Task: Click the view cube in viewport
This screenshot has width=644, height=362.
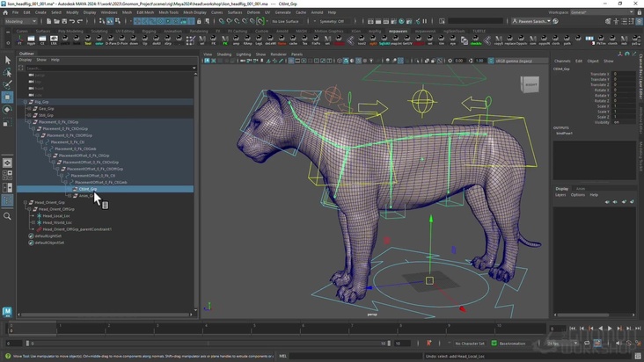Action: [x=530, y=85]
